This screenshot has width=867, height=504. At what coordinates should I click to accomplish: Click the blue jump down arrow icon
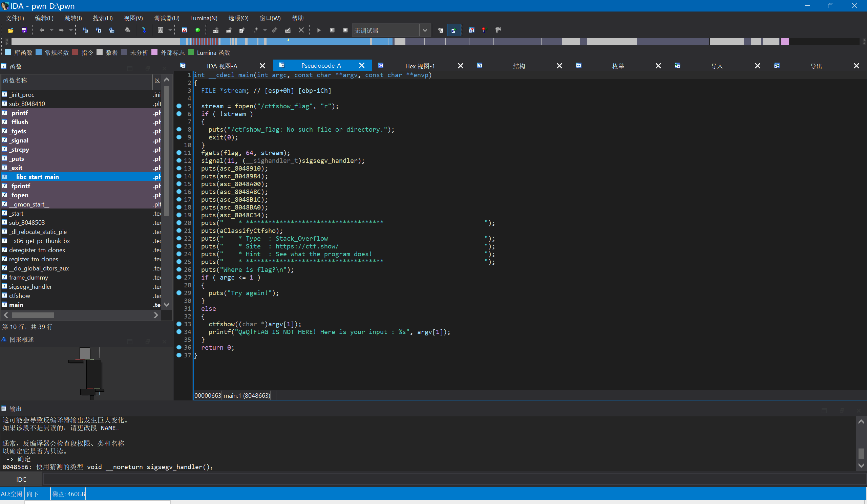pos(144,30)
